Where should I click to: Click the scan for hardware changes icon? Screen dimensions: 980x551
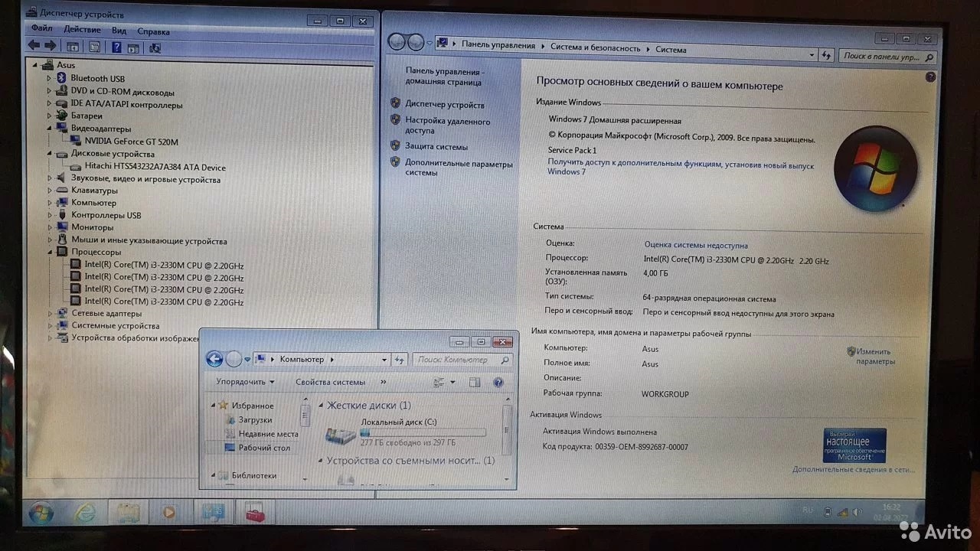[155, 47]
